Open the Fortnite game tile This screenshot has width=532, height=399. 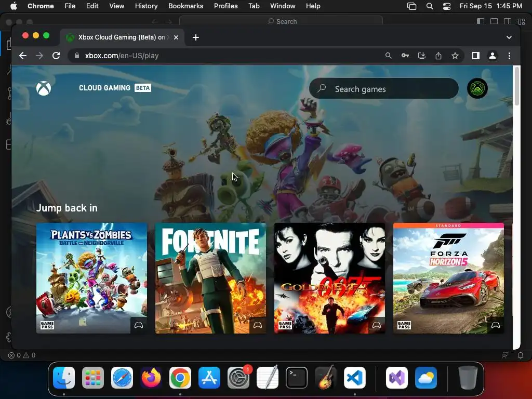[x=211, y=278]
